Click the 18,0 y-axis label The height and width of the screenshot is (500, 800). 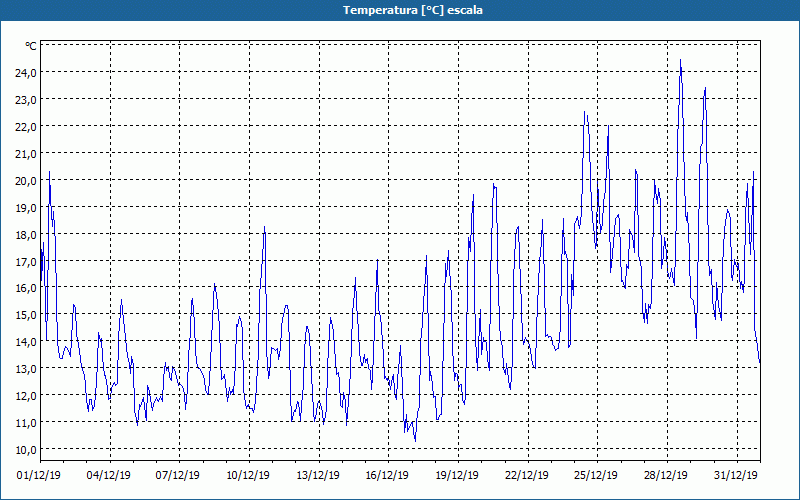click(x=27, y=235)
